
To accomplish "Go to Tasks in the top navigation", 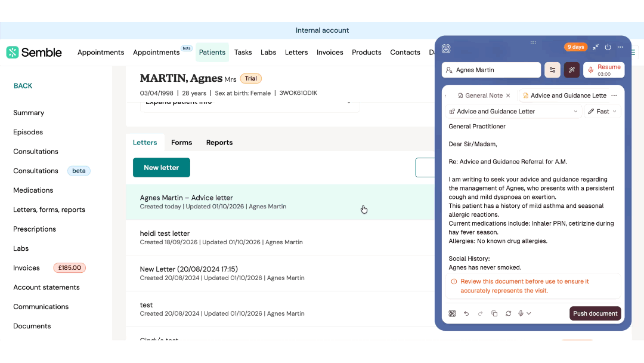I will pyautogui.click(x=243, y=52).
